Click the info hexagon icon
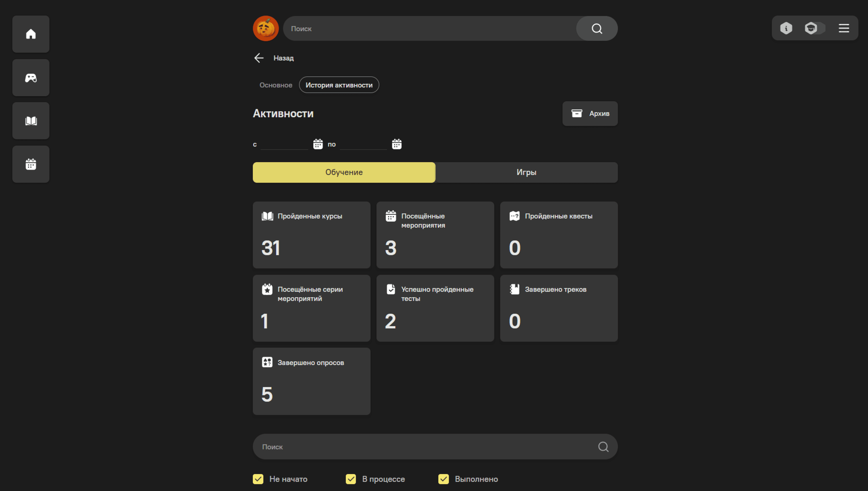This screenshot has width=868, height=491. pyautogui.click(x=786, y=28)
